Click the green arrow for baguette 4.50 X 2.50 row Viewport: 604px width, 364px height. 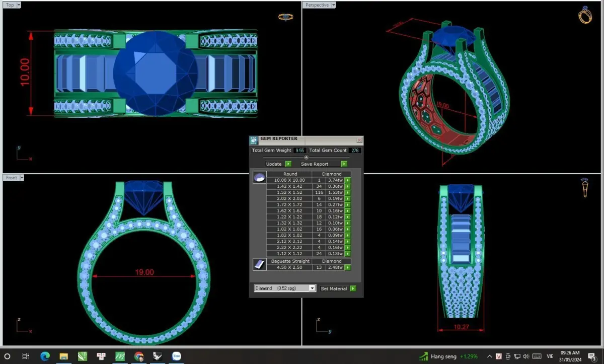348,267
